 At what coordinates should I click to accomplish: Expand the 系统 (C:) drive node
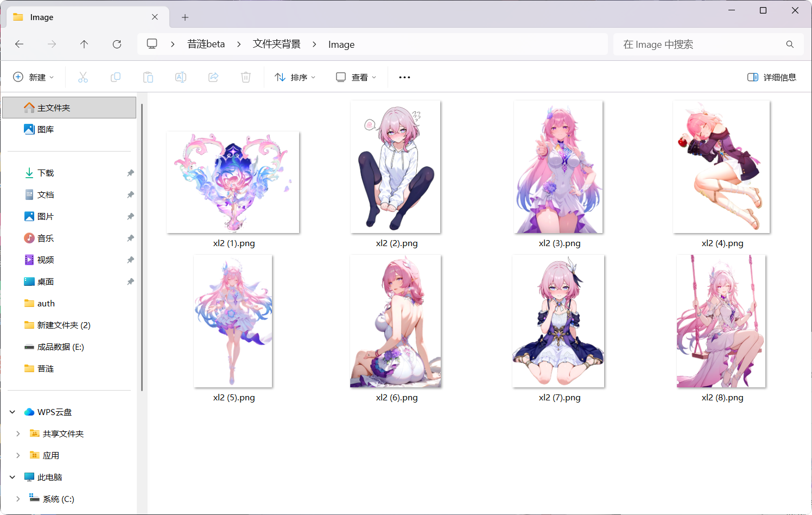pyautogui.click(x=18, y=499)
